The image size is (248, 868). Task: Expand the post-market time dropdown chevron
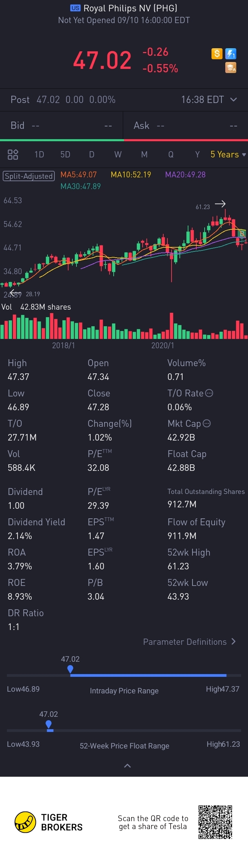234,100
